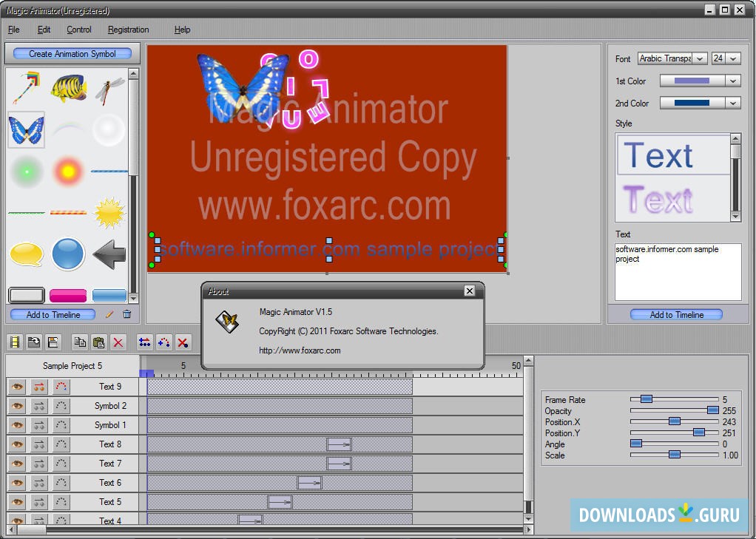Click the pencil edit icon below symbol library

109,314
